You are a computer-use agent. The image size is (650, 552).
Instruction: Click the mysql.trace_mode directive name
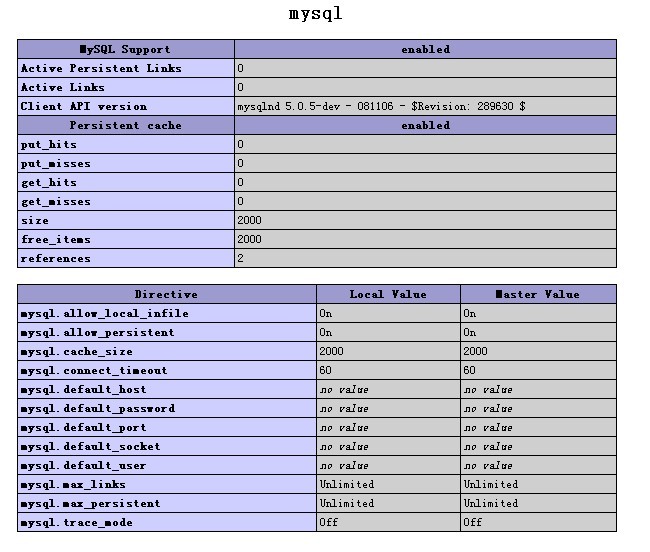pyautogui.click(x=77, y=522)
